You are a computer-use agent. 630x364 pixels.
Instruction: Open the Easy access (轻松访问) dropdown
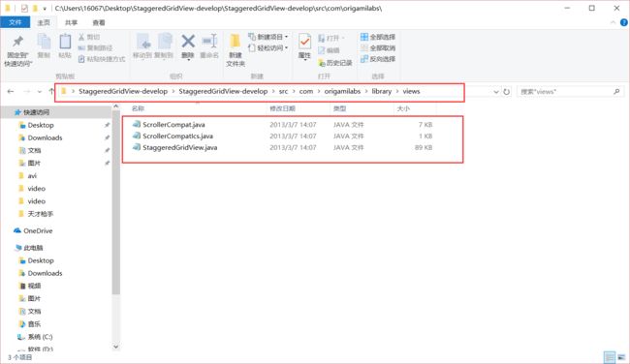(268, 48)
